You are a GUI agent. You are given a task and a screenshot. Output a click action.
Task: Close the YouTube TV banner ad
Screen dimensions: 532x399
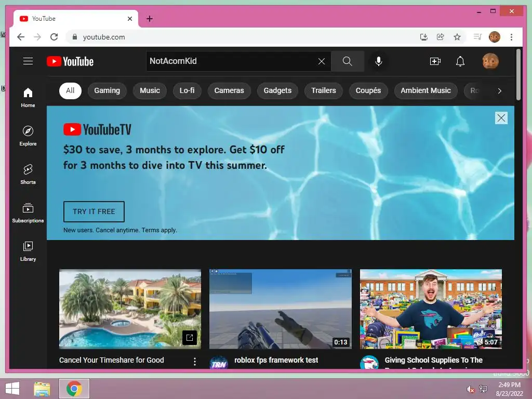pyautogui.click(x=501, y=118)
